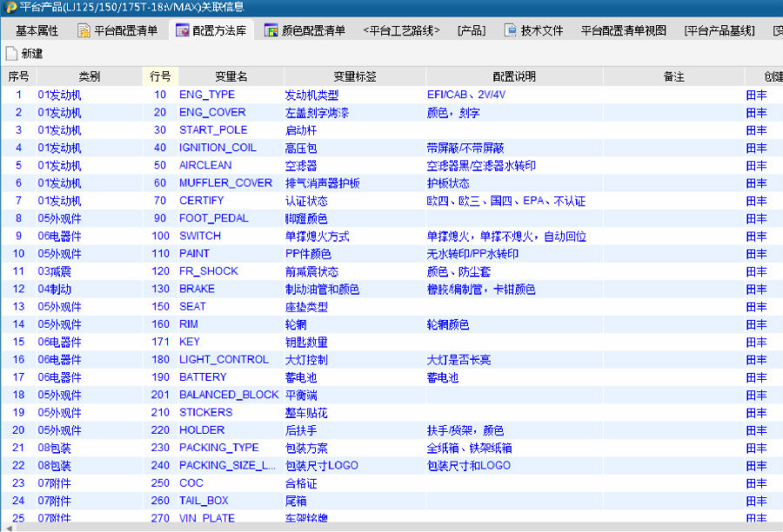783x532 pixels.
Task: Select the COC variable cell
Action: 231,483
